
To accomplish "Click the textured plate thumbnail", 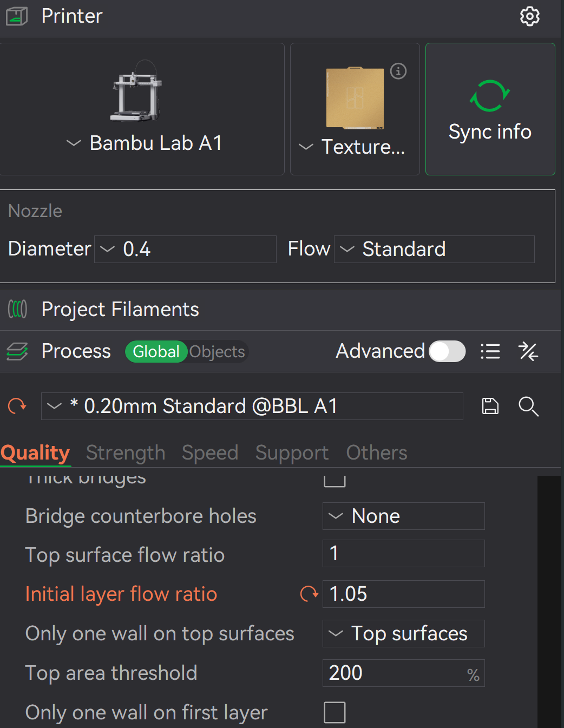I will point(355,98).
